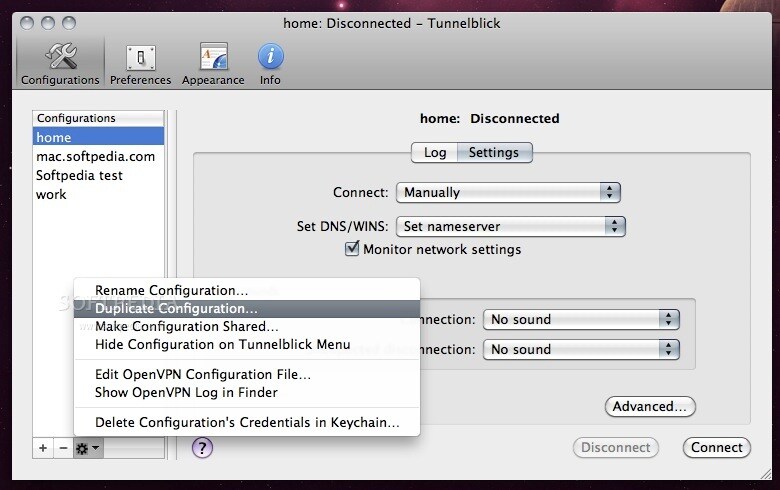The width and height of the screenshot is (780, 490).
Task: Open help with the question mark button
Action: tap(202, 448)
